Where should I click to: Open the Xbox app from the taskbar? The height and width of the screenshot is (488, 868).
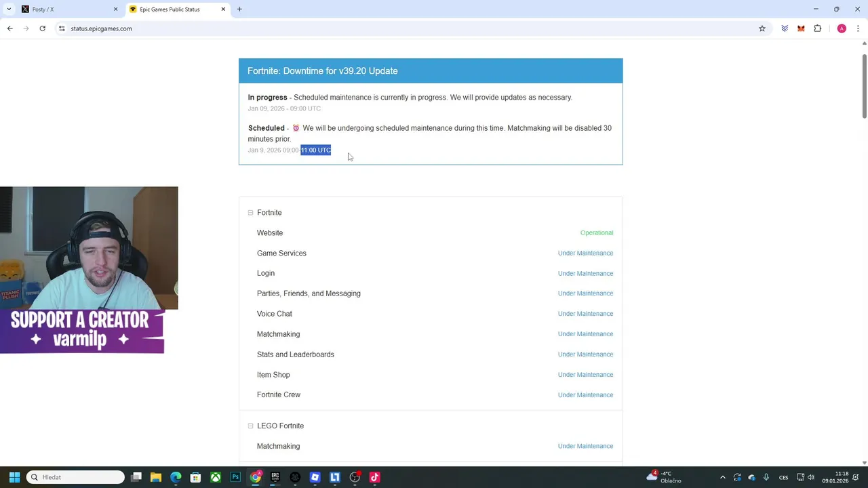216,477
